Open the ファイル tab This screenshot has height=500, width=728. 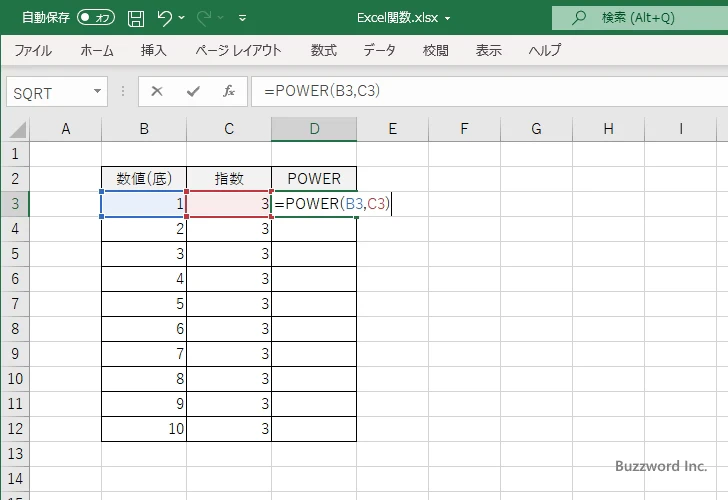coord(33,50)
